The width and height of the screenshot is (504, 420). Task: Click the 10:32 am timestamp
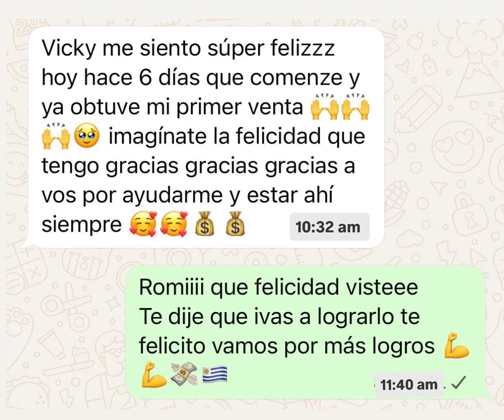(327, 227)
